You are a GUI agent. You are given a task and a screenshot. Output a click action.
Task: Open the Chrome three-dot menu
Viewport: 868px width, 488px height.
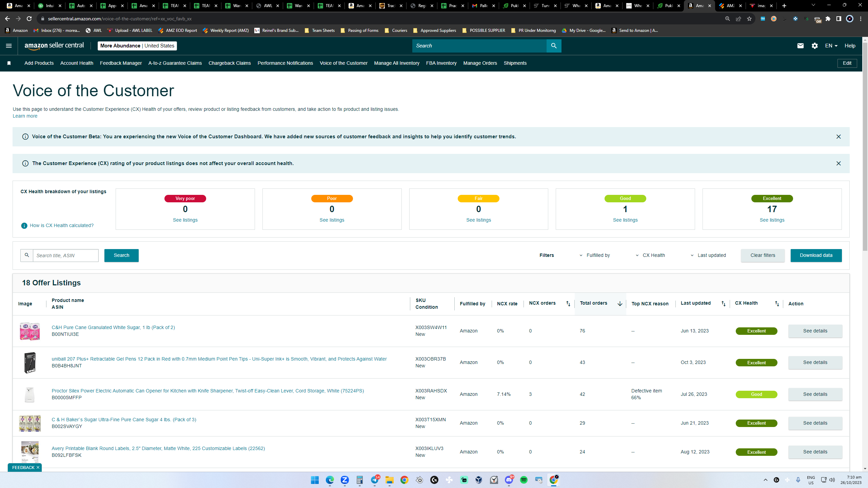(x=861, y=19)
